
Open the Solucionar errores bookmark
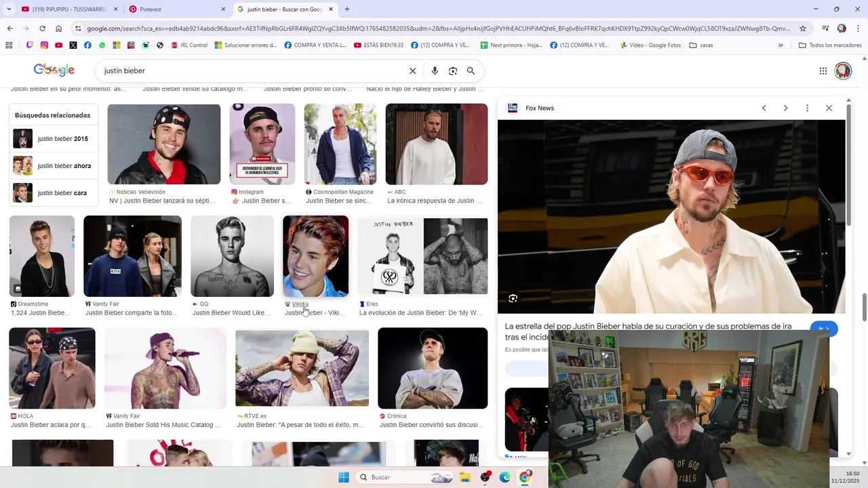(x=245, y=45)
